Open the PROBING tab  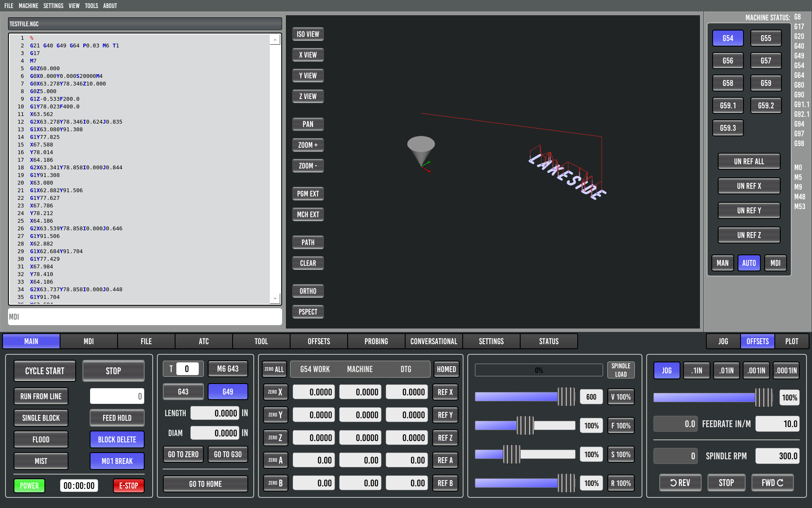click(376, 342)
